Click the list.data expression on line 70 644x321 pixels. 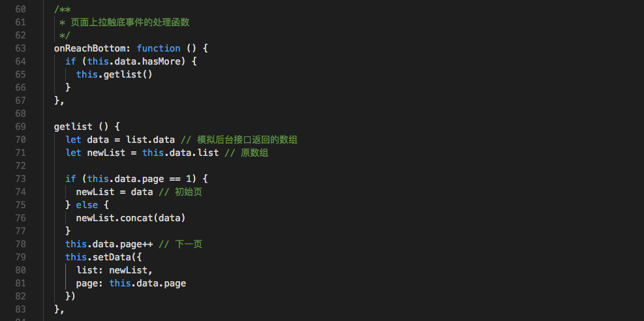pyautogui.click(x=150, y=140)
